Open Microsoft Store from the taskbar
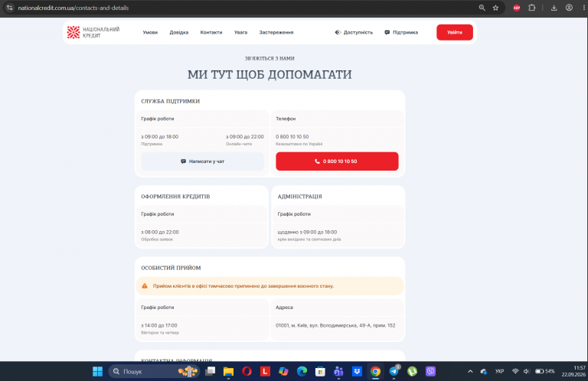588x381 pixels. coord(320,371)
